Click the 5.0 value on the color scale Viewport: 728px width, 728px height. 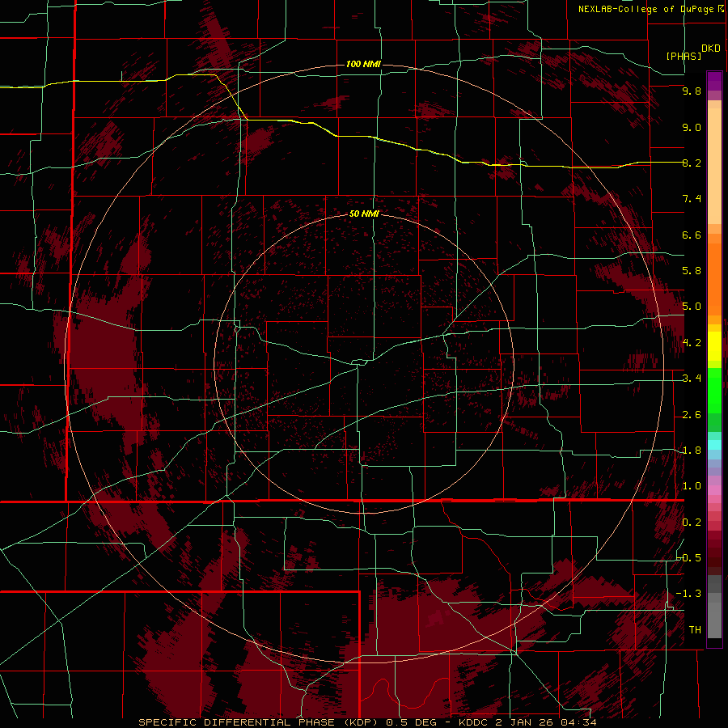692,307
